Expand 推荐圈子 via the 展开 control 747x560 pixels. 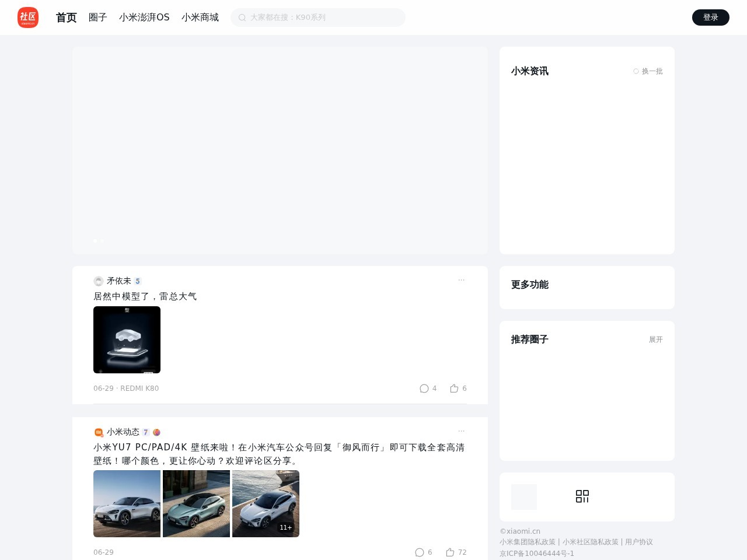[x=655, y=339]
